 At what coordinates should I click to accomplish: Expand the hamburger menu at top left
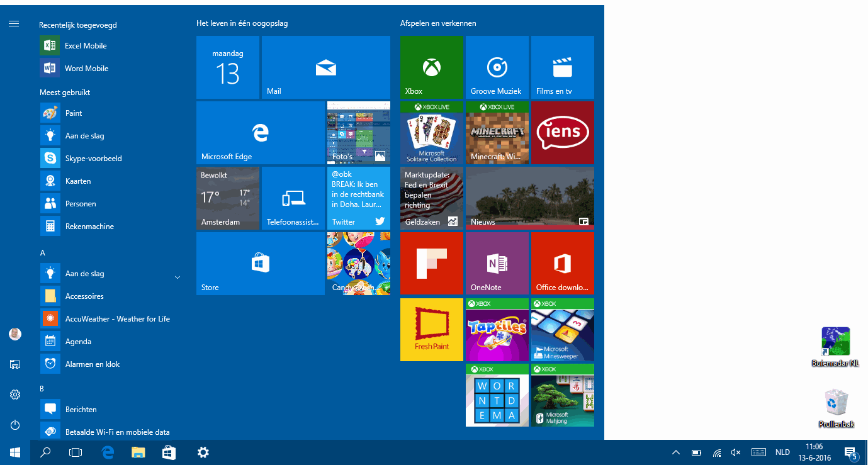tap(14, 24)
